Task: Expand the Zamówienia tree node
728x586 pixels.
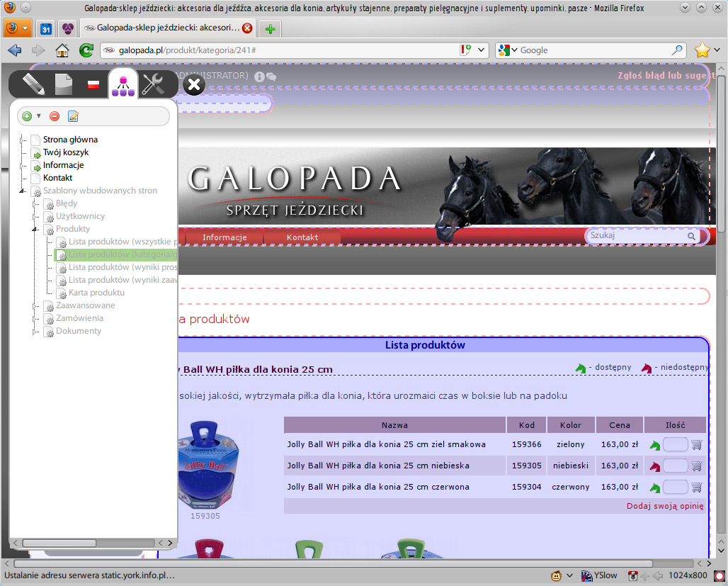Action: (35, 318)
